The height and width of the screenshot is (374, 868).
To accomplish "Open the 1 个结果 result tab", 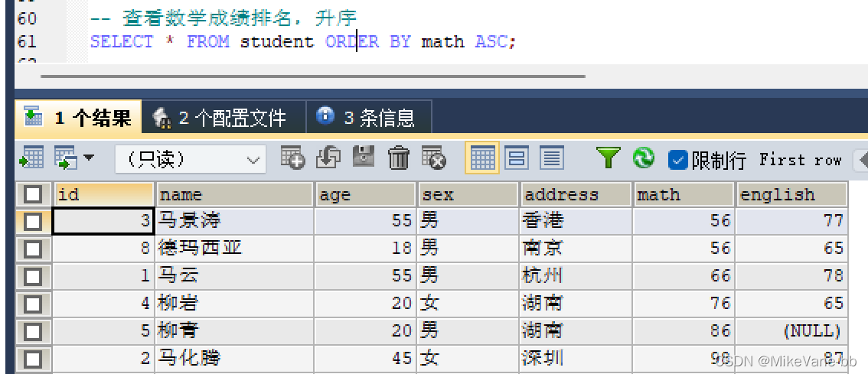I will 77,117.
